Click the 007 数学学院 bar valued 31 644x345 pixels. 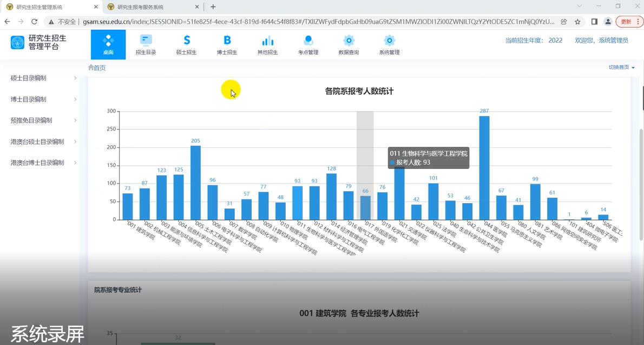229,214
